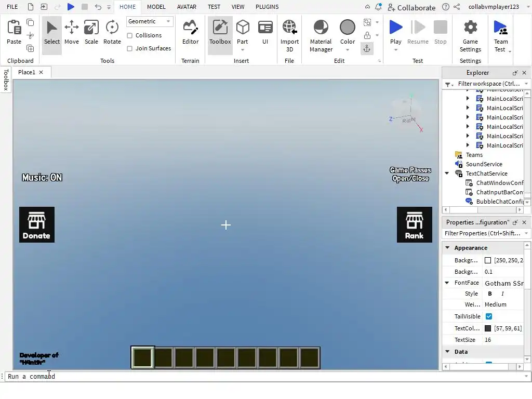This screenshot has width=532, height=399.
Task: Expand the Part dropdown arrow
Action: tap(243, 50)
